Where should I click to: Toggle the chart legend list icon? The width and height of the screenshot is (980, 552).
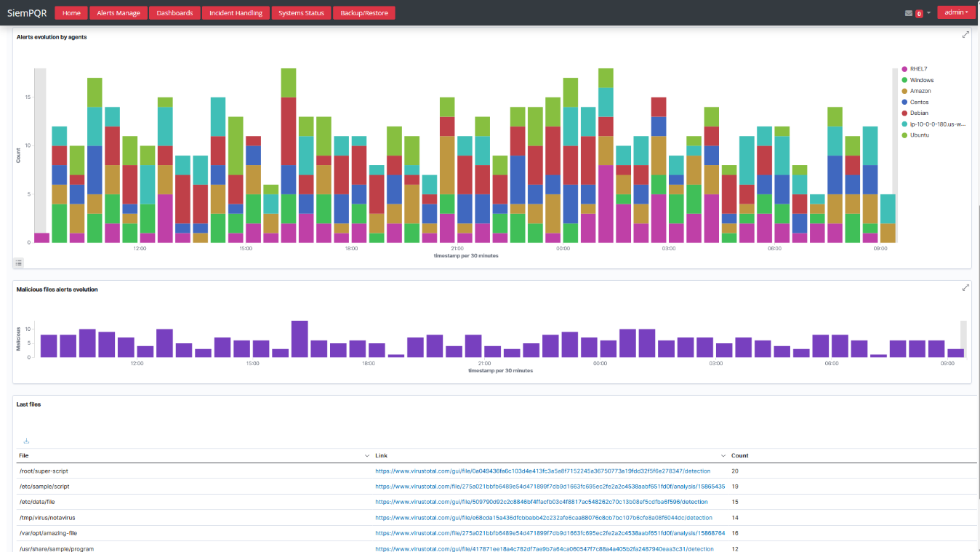pos(19,263)
